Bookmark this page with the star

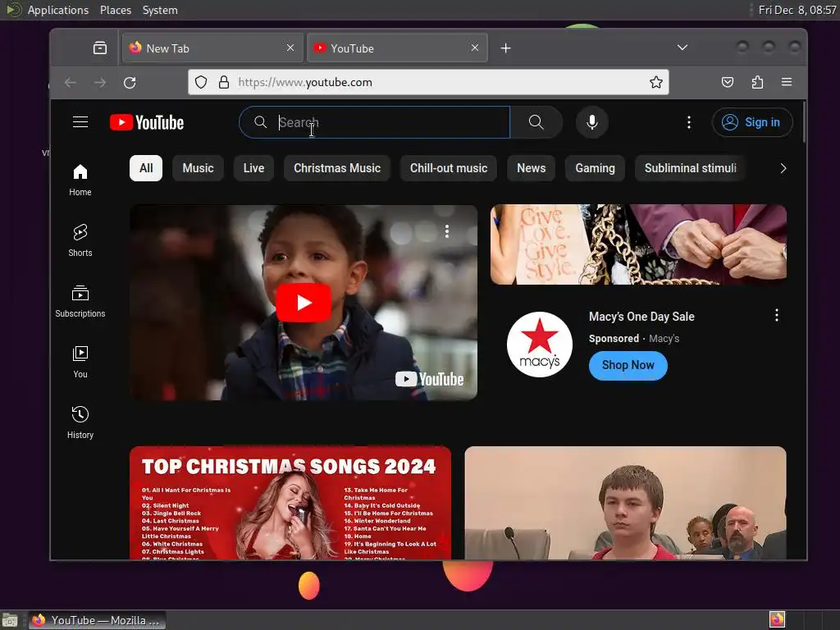655,82
